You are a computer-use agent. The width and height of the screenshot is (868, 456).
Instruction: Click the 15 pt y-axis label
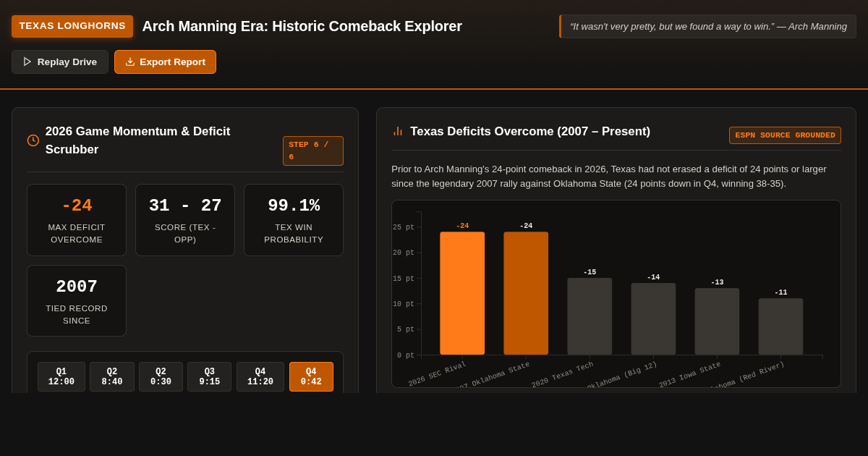tap(404, 279)
